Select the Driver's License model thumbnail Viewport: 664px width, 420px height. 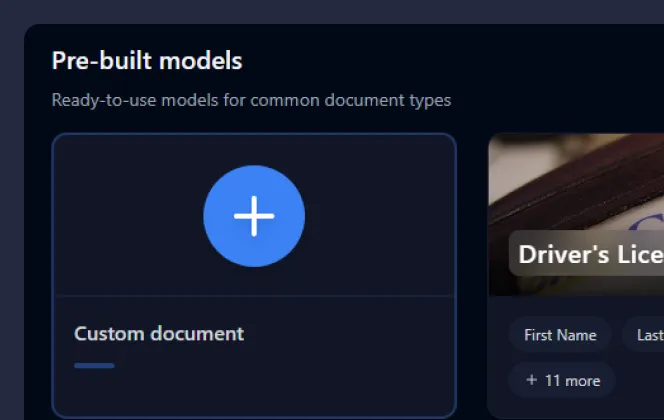coord(576,215)
